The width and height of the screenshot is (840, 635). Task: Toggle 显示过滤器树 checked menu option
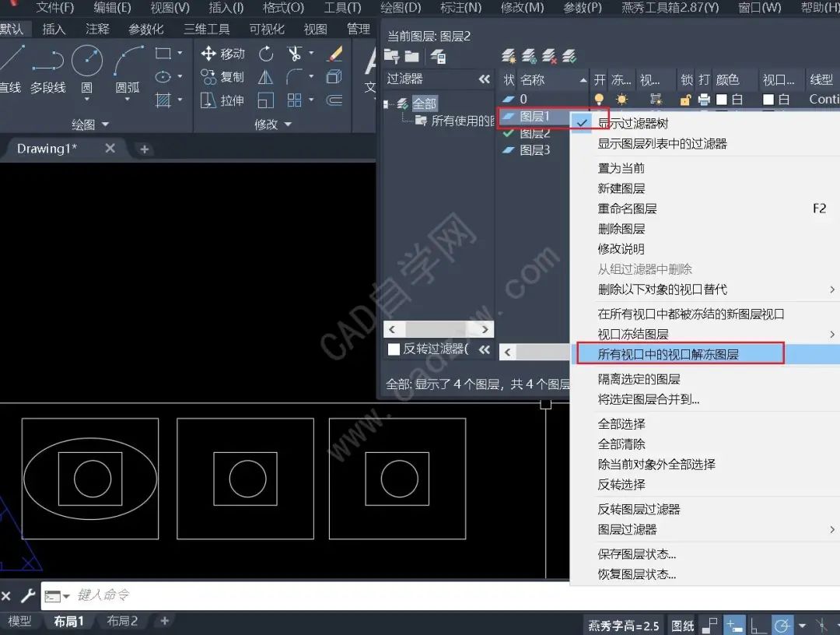click(x=632, y=124)
